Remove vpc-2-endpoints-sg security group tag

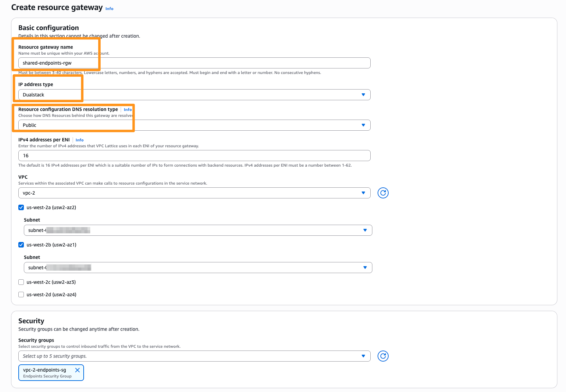click(77, 370)
